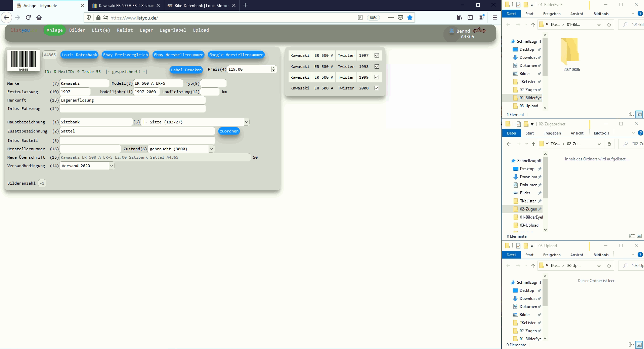Uncheck the Twister 2000 row checkbox
Screen dimensions: 644x349
click(x=377, y=88)
